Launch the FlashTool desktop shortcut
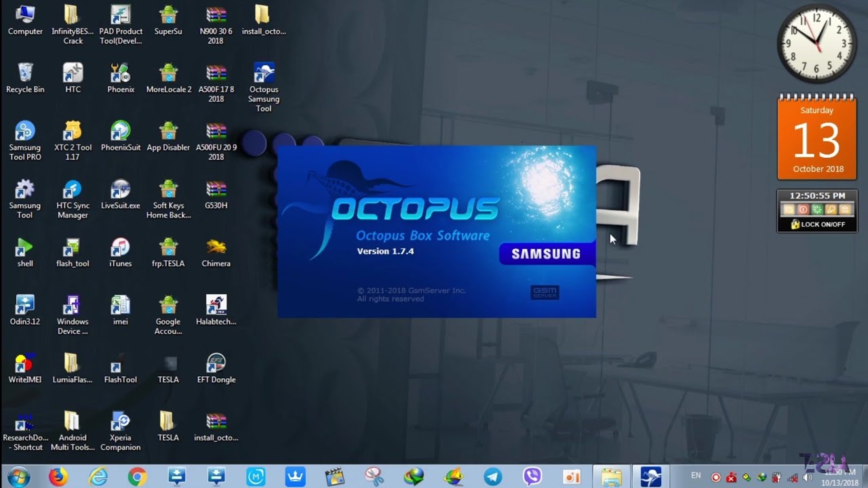The height and width of the screenshot is (488, 868). [x=121, y=368]
